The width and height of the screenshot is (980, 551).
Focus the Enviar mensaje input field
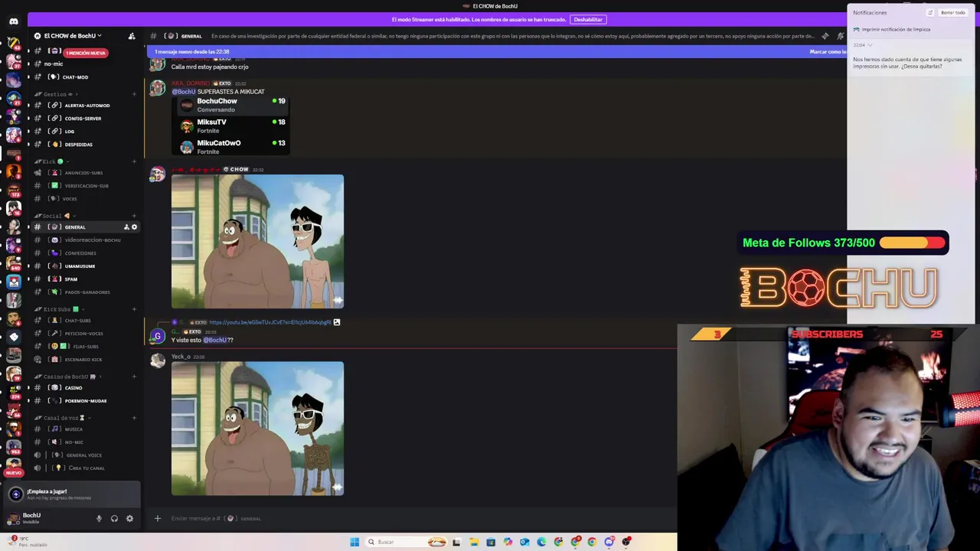coord(413,519)
